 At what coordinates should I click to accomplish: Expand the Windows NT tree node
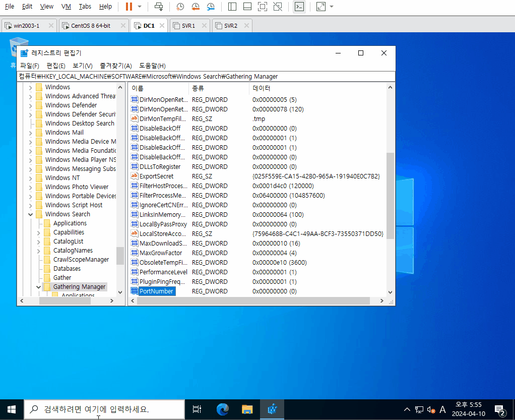(x=31, y=178)
